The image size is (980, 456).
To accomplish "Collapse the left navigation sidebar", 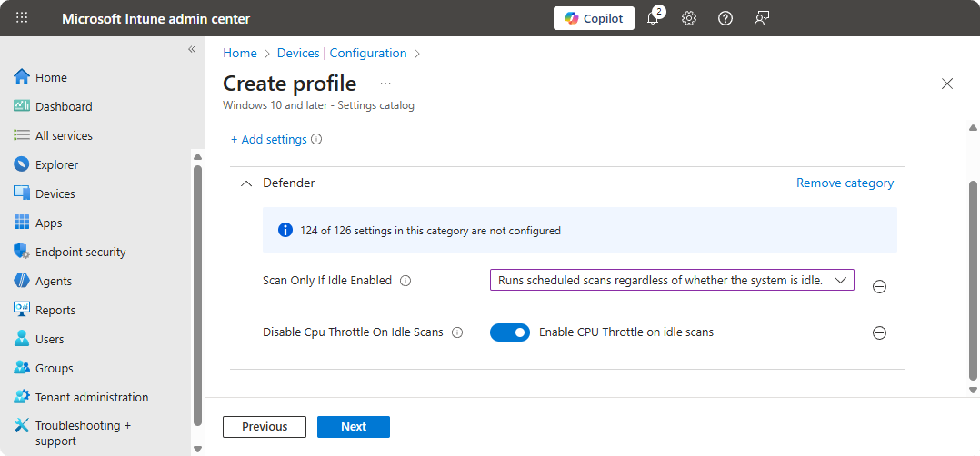I will [192, 49].
